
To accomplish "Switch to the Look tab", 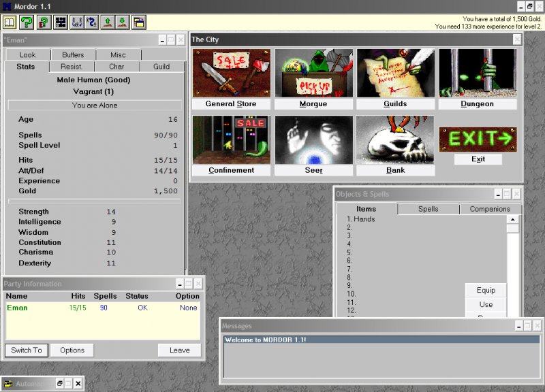I will [x=27, y=55].
